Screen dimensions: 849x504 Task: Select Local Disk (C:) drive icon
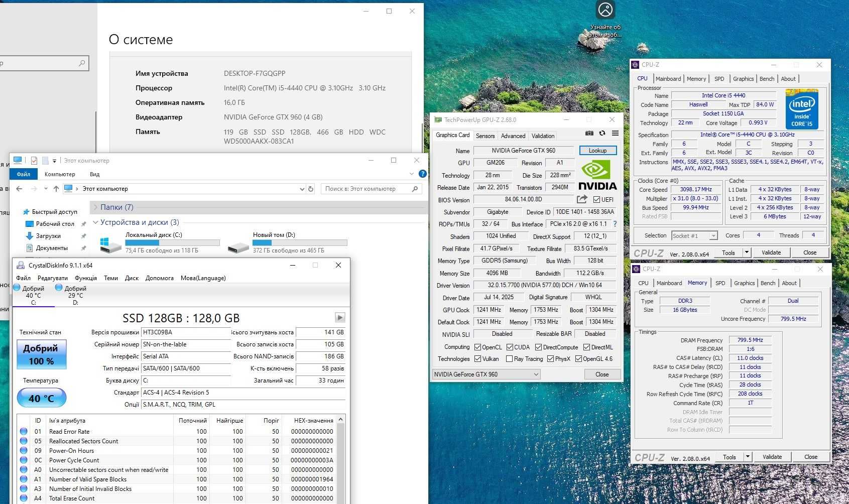pyautogui.click(x=110, y=244)
